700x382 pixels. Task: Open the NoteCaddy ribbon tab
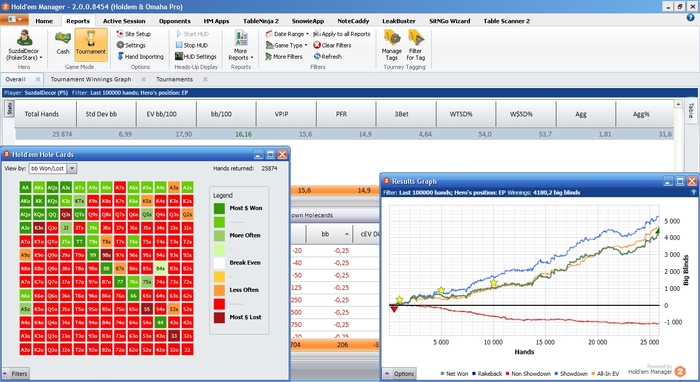point(353,21)
